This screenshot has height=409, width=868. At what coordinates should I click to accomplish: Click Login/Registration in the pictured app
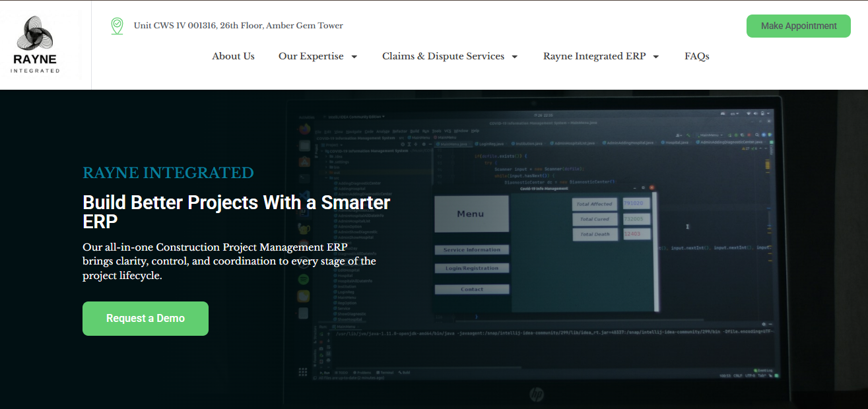[x=471, y=268]
